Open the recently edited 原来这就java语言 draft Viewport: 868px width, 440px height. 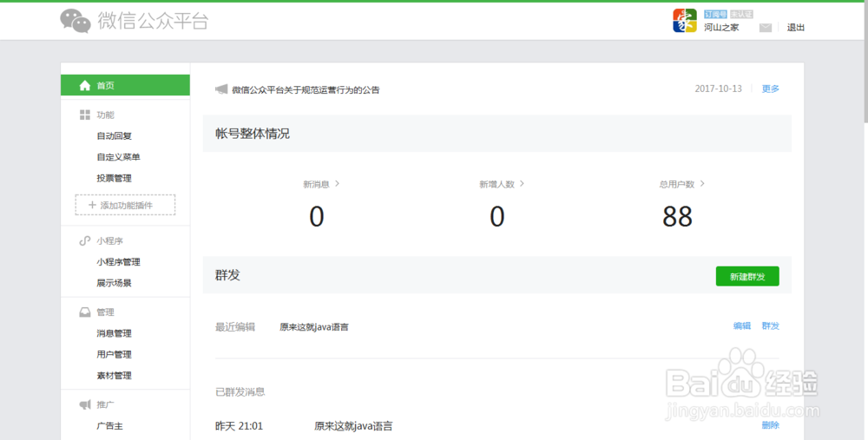click(x=314, y=327)
